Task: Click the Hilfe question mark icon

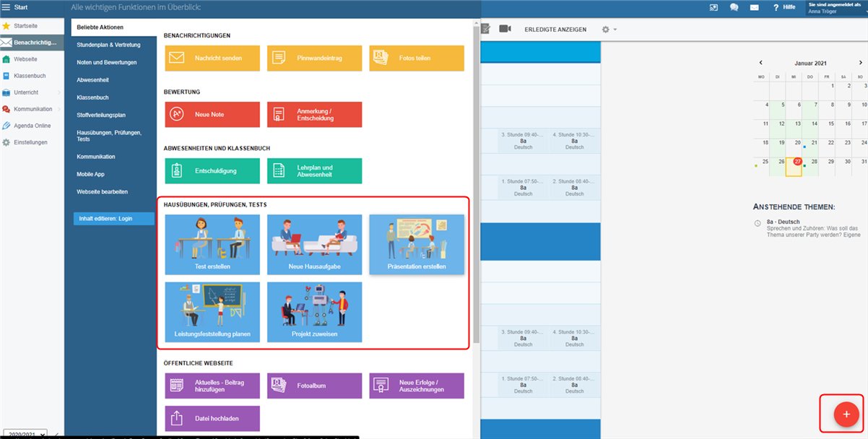Action: tap(774, 7)
